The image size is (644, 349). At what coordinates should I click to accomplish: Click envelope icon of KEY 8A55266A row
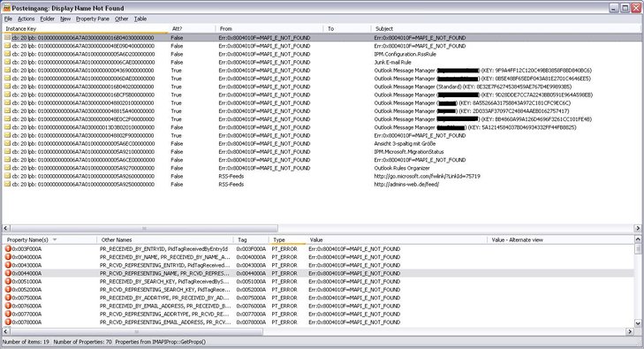[x=7, y=102]
